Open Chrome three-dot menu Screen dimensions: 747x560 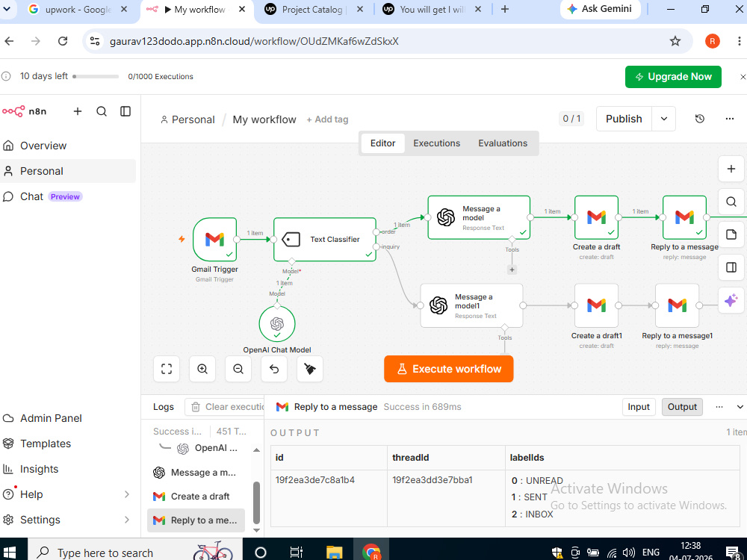click(738, 41)
